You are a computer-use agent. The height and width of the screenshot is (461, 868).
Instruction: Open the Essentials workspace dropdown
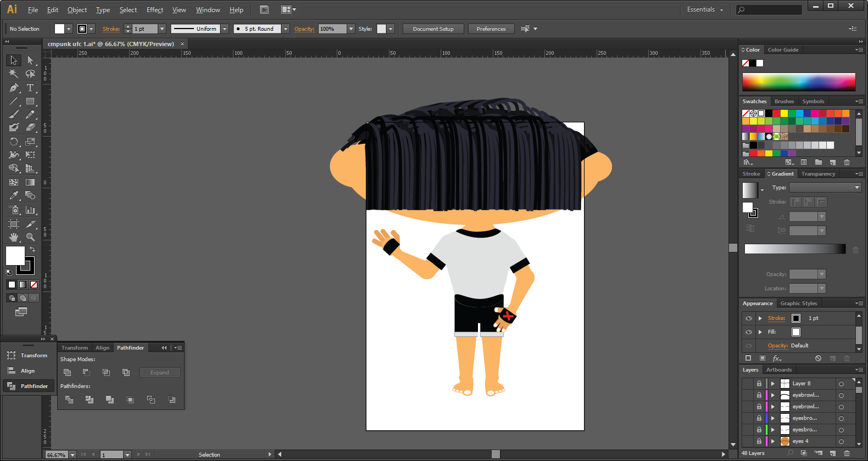click(705, 10)
